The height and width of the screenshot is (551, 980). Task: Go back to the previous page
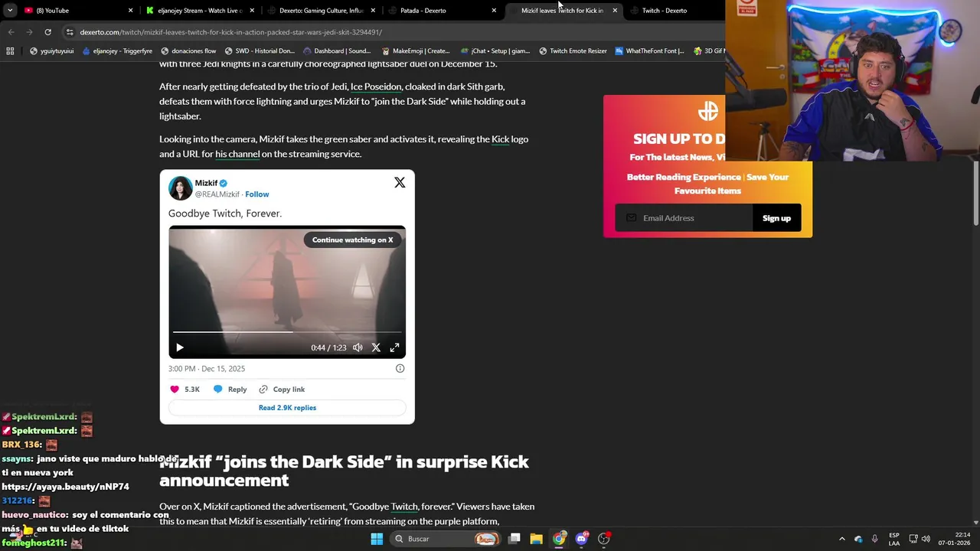click(11, 32)
